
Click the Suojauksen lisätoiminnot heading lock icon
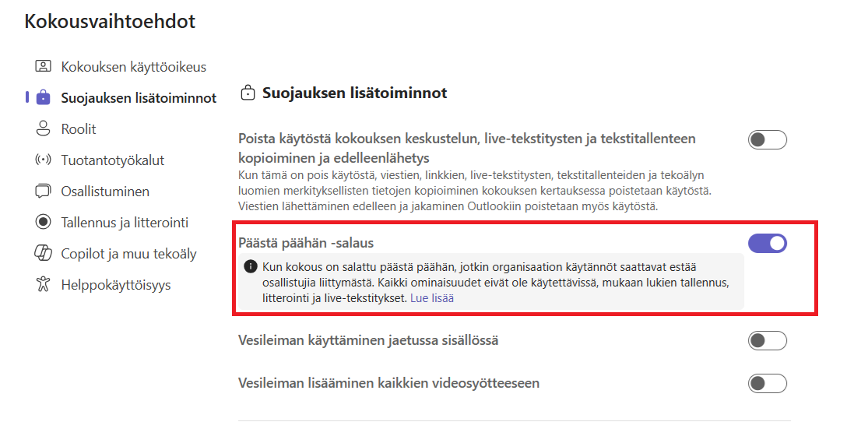coord(248,94)
